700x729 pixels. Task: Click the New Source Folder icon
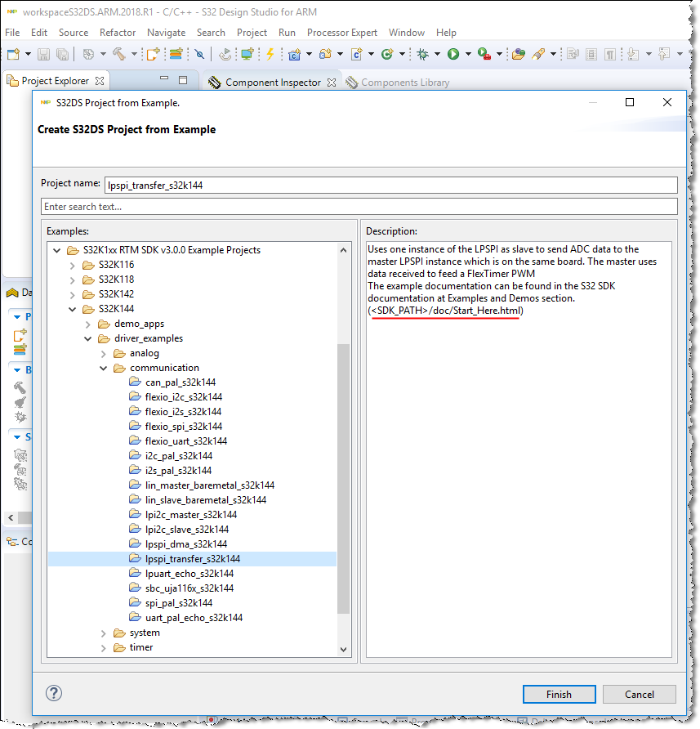[325, 55]
